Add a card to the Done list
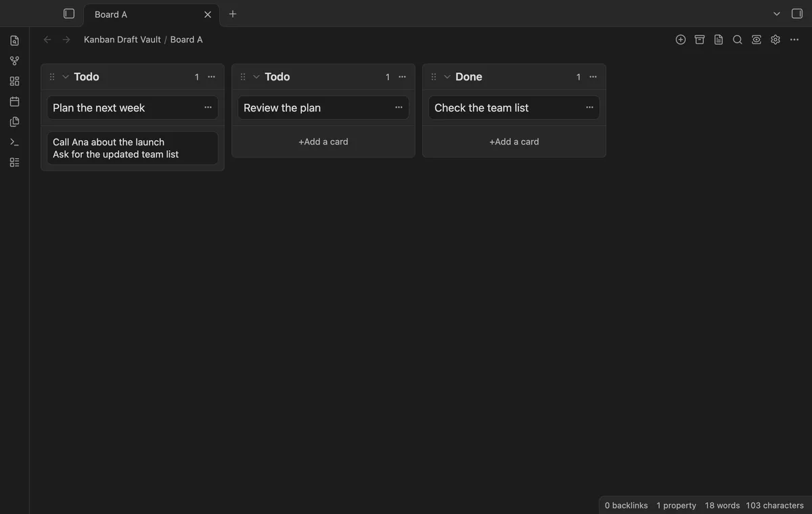812x514 pixels. point(514,141)
